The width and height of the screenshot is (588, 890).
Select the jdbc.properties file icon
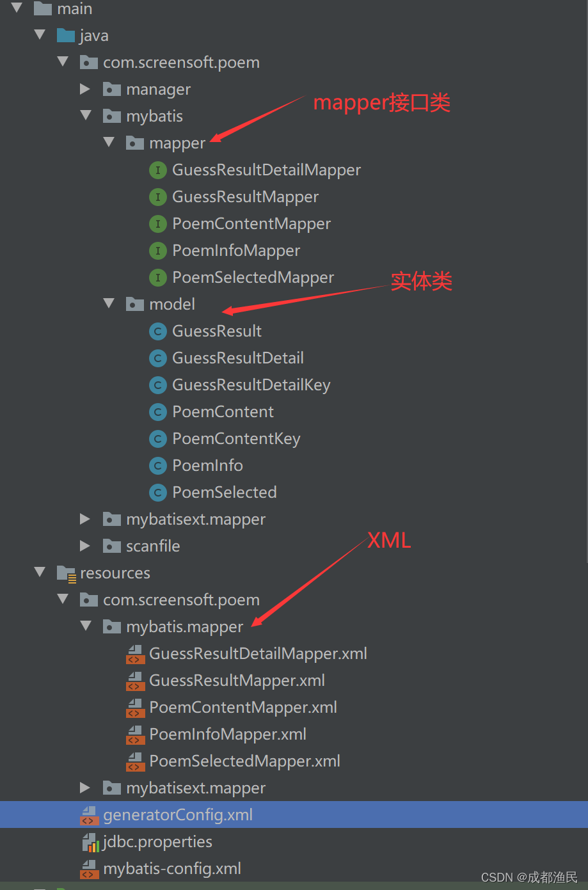(x=89, y=842)
